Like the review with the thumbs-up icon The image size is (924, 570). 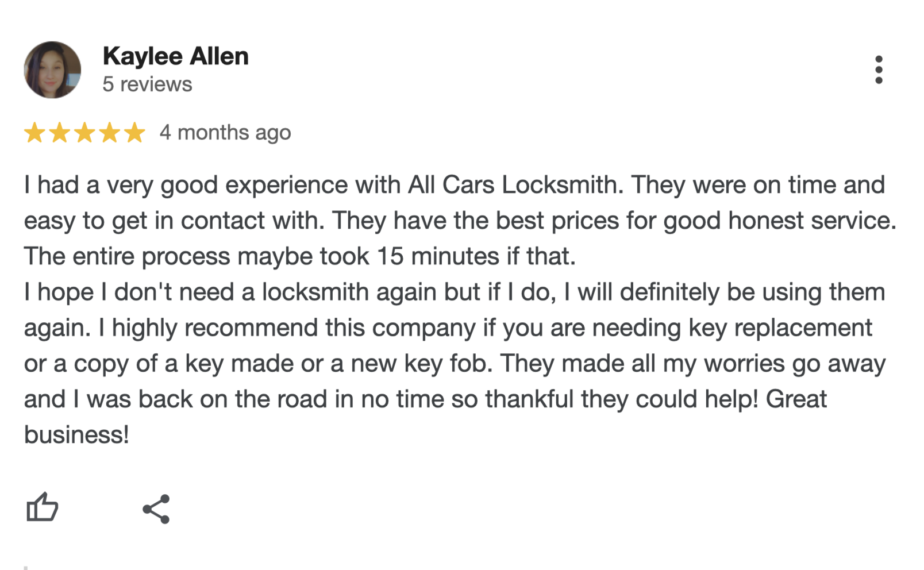(x=42, y=507)
